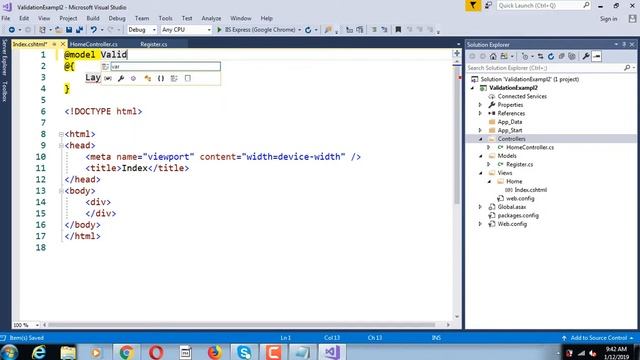Toggle the Preview Selected Items button
640x360 pixels.
pyautogui.click(x=596, y=56)
